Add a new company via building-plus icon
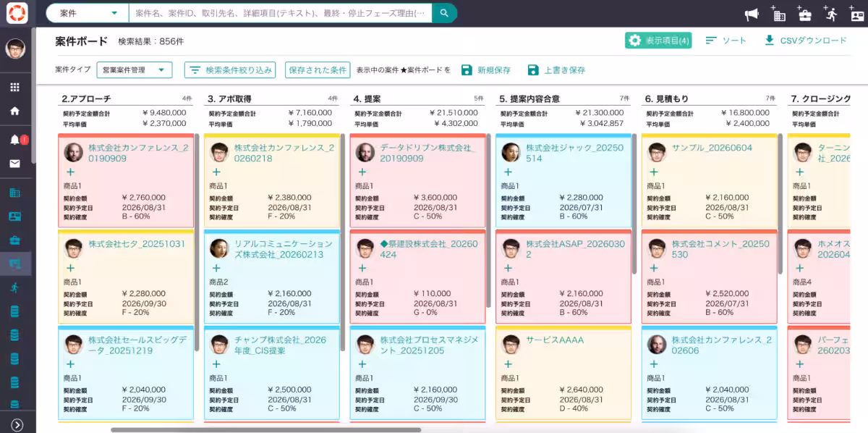This screenshot has height=433, width=868. (x=778, y=14)
